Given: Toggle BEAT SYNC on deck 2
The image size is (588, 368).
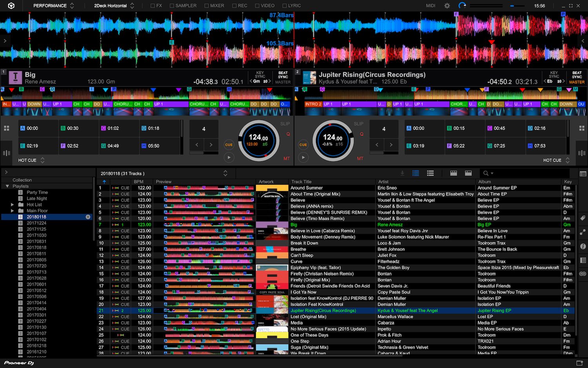Looking at the screenshot, I should 577,75.
